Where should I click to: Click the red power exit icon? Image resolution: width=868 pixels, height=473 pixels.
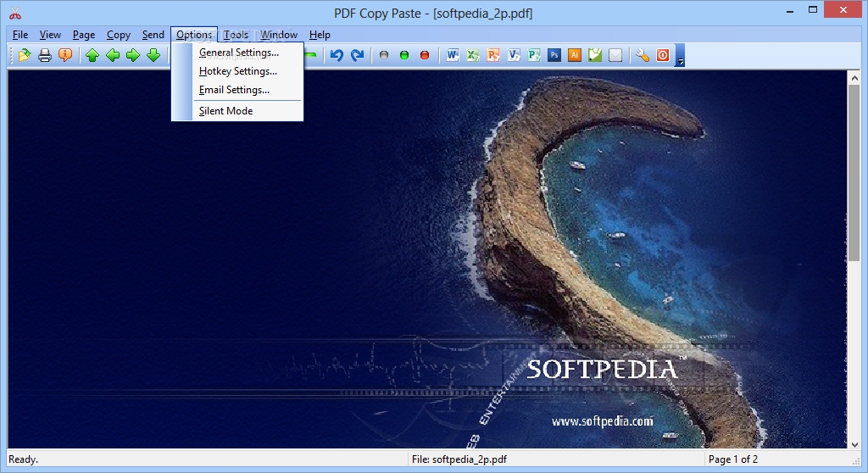(x=663, y=55)
